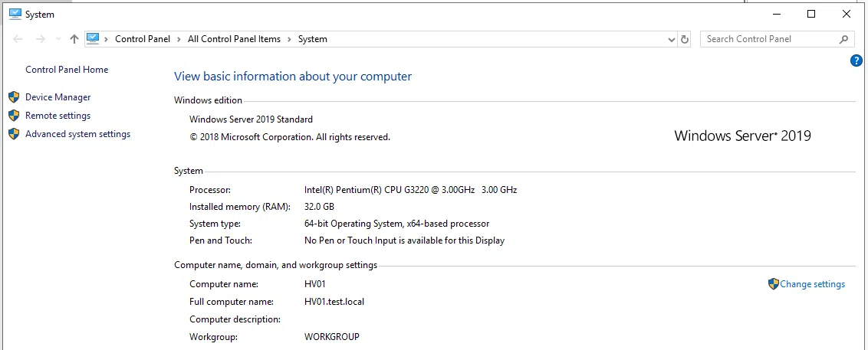Screen dimensions: 868x350
Task: Click the shield icon beside Device Manager
Action: (x=13, y=97)
